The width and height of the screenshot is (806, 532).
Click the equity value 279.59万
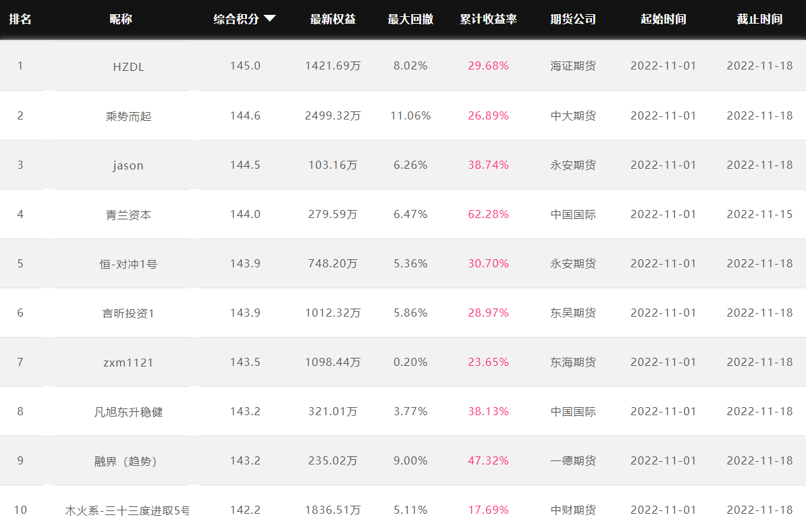pyautogui.click(x=333, y=214)
